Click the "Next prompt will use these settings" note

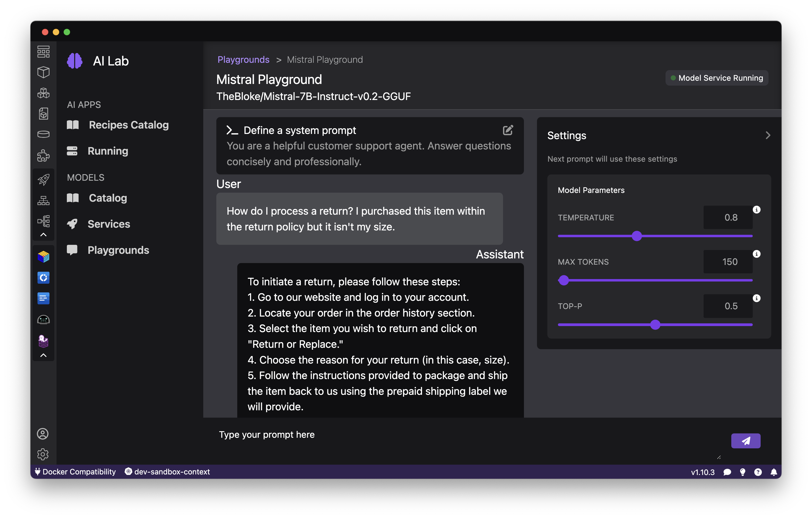click(x=612, y=159)
